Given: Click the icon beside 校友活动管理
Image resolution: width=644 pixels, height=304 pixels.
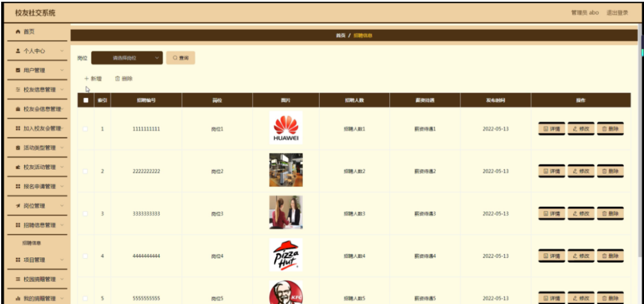Looking at the screenshot, I should 18,167.
